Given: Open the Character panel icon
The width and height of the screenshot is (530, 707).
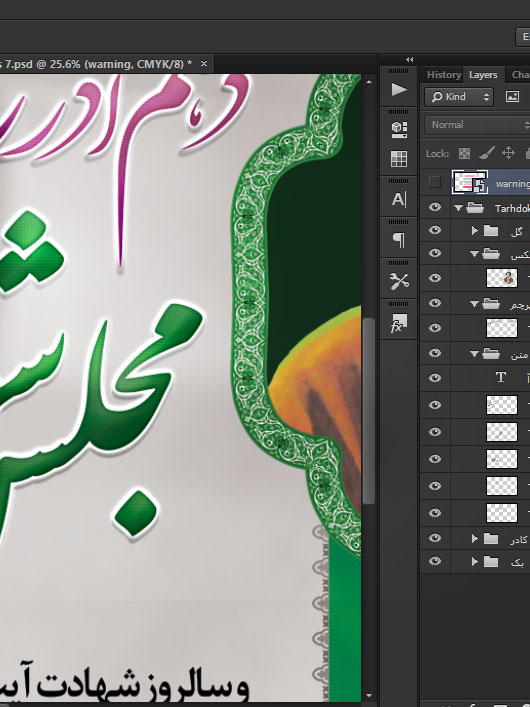Looking at the screenshot, I should pos(399,199).
